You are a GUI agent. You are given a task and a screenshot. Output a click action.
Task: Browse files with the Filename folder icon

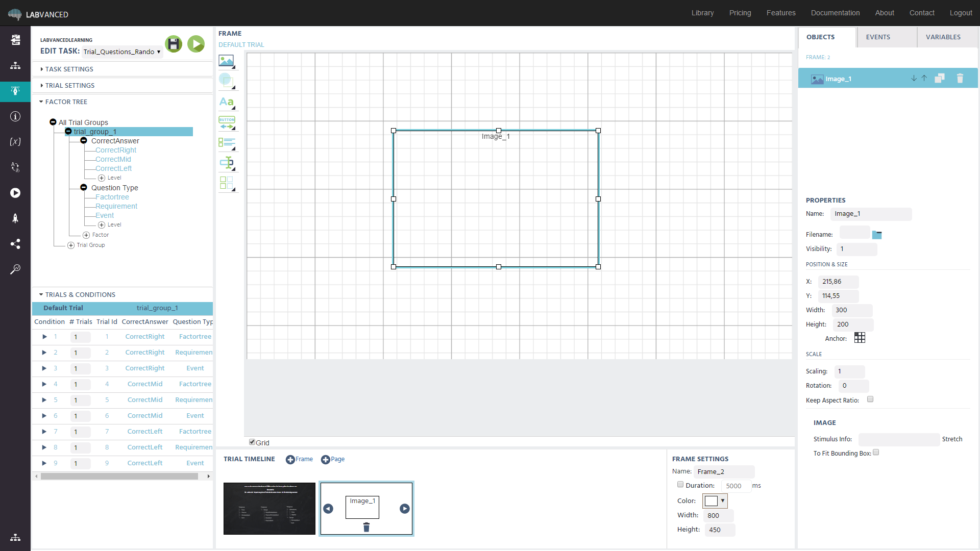coord(877,235)
